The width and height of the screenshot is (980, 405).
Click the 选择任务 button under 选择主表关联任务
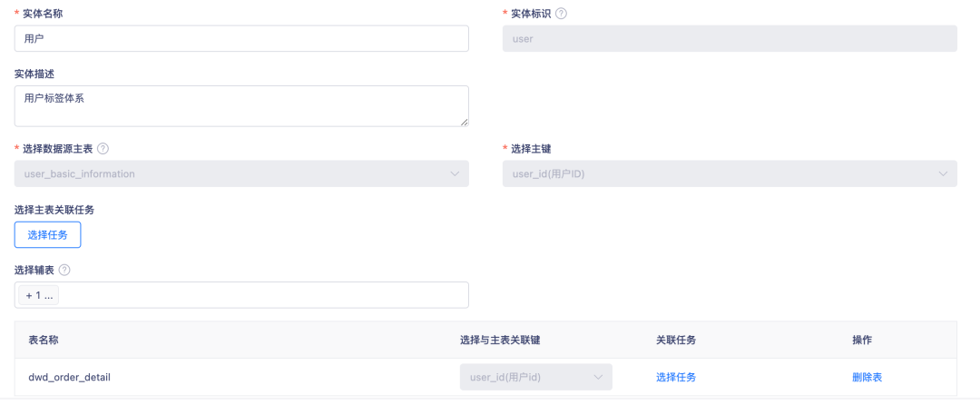[48, 234]
